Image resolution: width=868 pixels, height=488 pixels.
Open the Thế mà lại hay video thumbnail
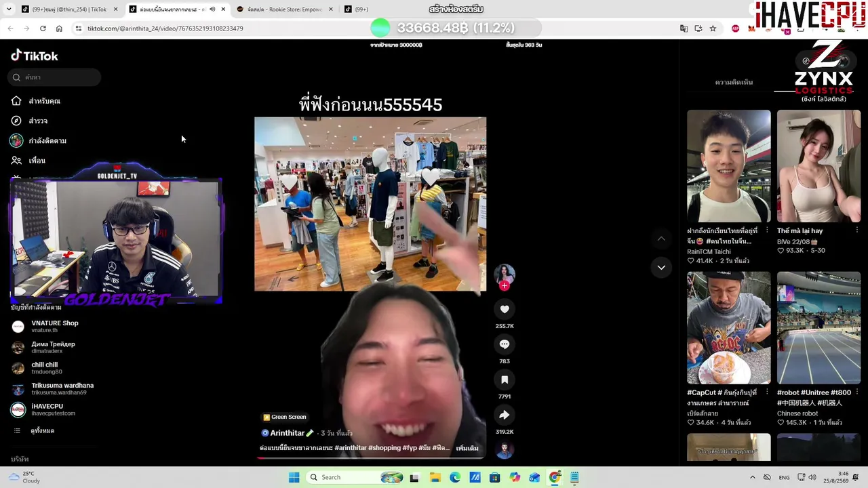coord(818,166)
